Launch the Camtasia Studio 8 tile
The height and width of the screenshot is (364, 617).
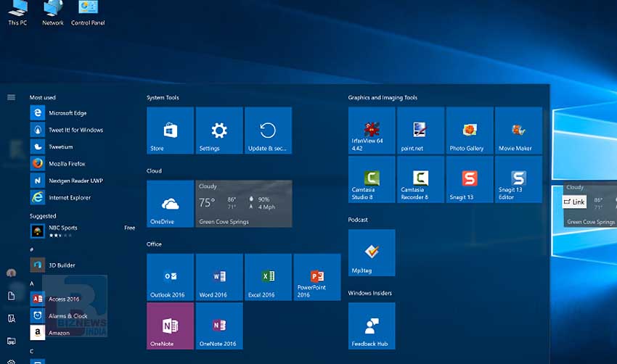pyautogui.click(x=372, y=179)
